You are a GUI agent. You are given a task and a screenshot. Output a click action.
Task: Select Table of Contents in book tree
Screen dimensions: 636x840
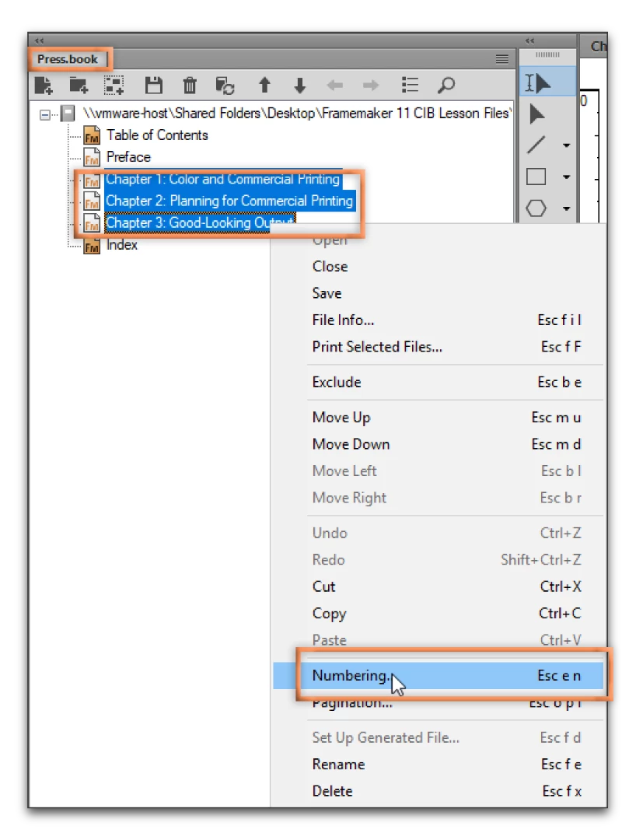(157, 135)
